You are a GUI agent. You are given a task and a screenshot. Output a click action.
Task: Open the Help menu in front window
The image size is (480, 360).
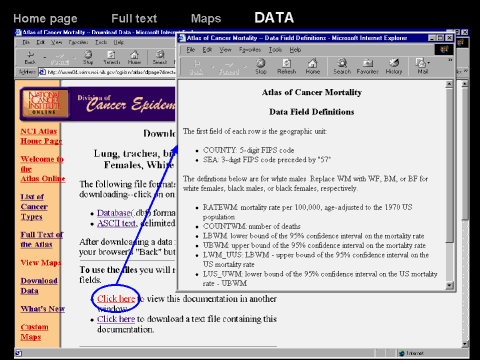(295, 50)
